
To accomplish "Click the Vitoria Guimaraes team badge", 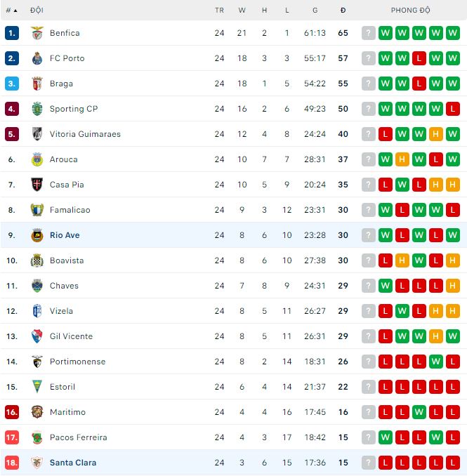I will click(37, 134).
